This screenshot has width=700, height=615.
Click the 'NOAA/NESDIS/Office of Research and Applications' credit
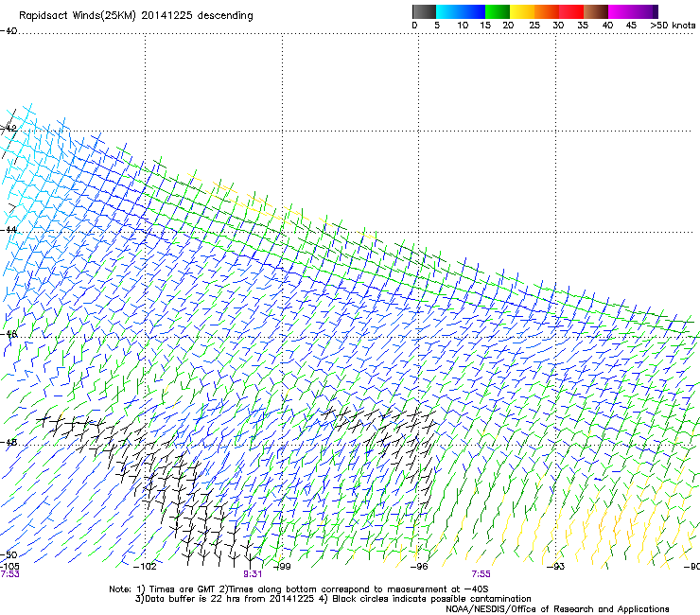click(x=557, y=609)
